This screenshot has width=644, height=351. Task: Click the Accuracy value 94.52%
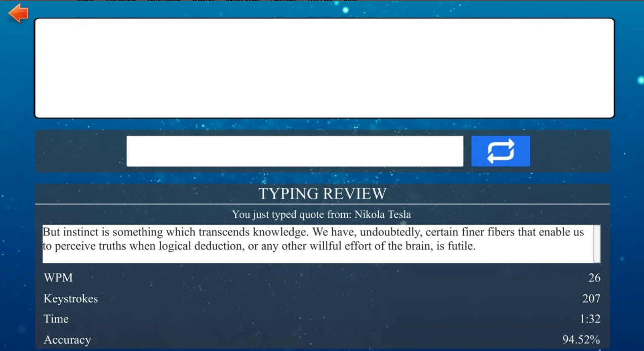[x=581, y=339]
